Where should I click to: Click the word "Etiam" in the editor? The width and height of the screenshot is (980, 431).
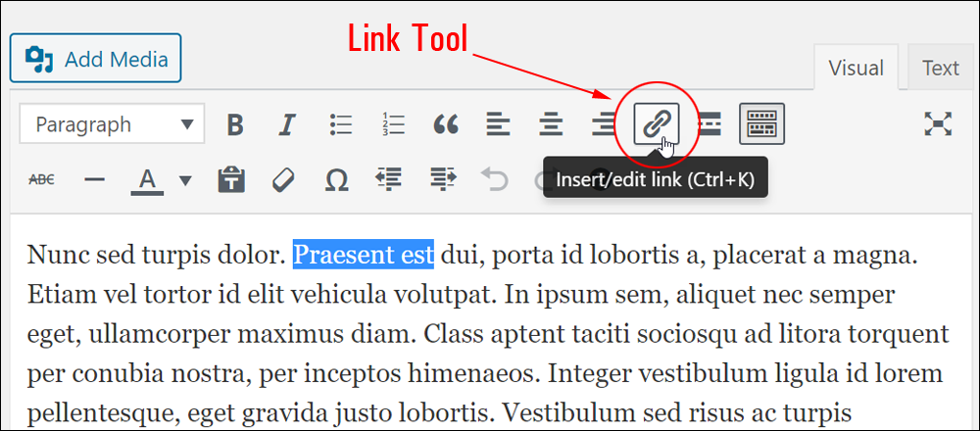click(x=59, y=294)
